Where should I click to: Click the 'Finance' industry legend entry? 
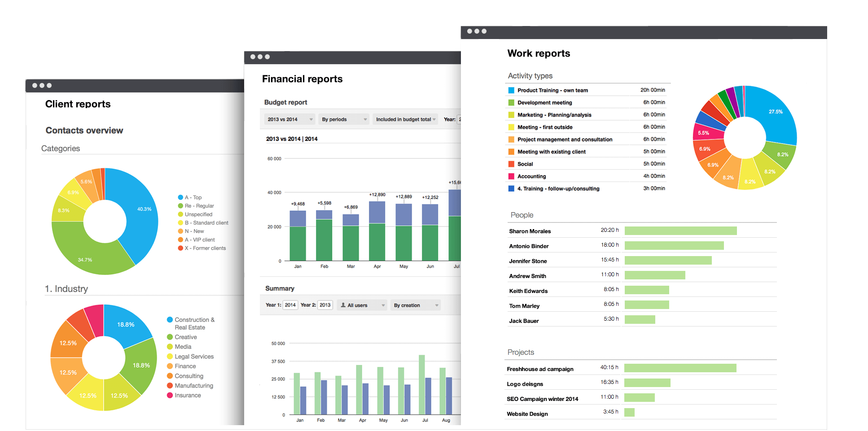pos(181,366)
